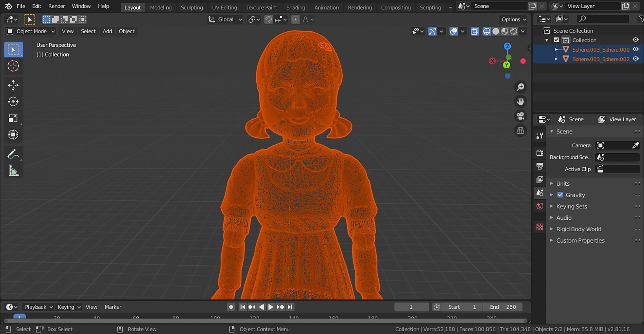This screenshot has height=334, width=644.
Task: Expand the Rigid Body World panel
Action: (579, 229)
